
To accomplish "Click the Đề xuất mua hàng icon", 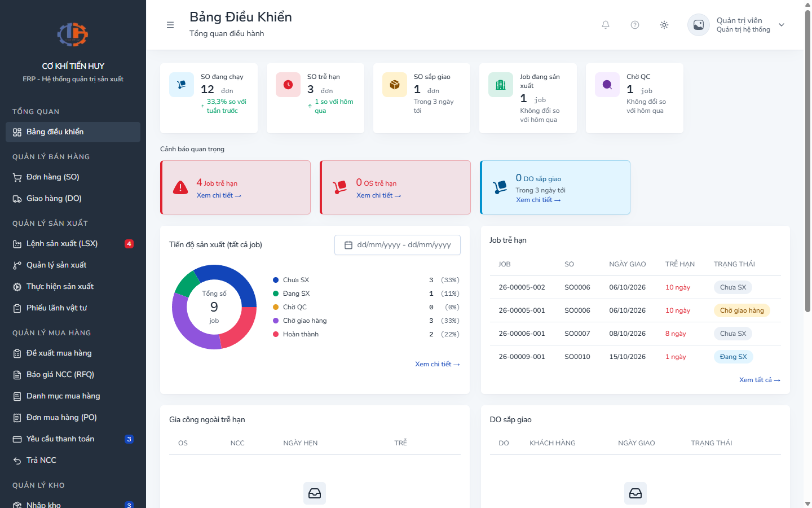I will pyautogui.click(x=17, y=353).
